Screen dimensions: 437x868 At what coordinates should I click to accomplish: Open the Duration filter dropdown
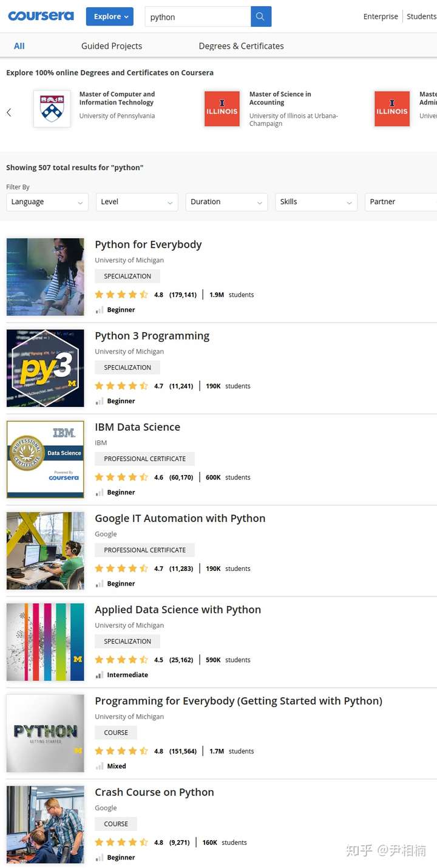tap(226, 202)
